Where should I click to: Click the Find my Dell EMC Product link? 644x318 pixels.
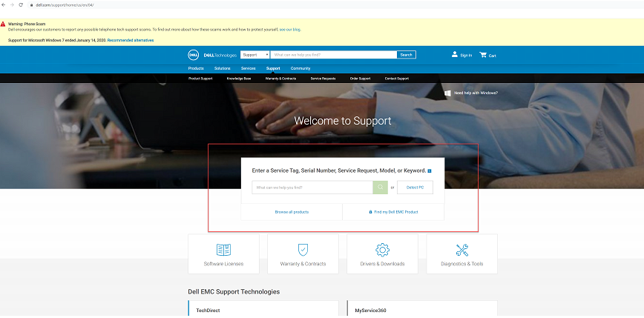[396, 212]
